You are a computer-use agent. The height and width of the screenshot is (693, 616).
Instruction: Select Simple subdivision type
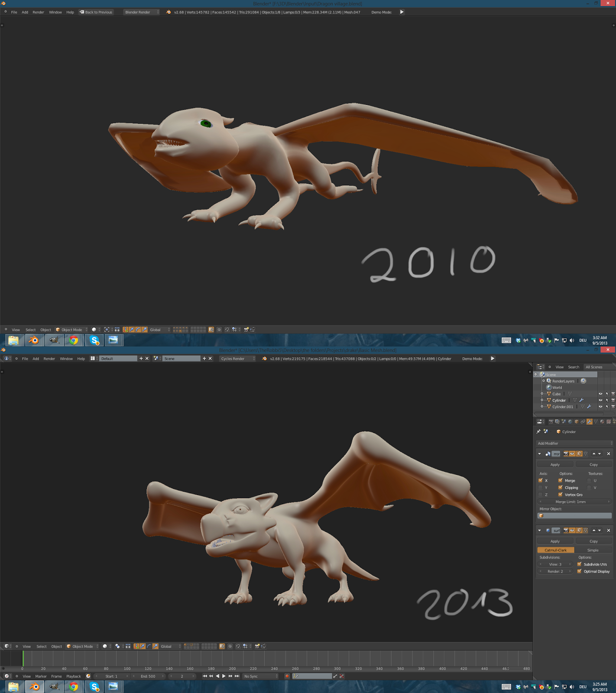click(593, 550)
